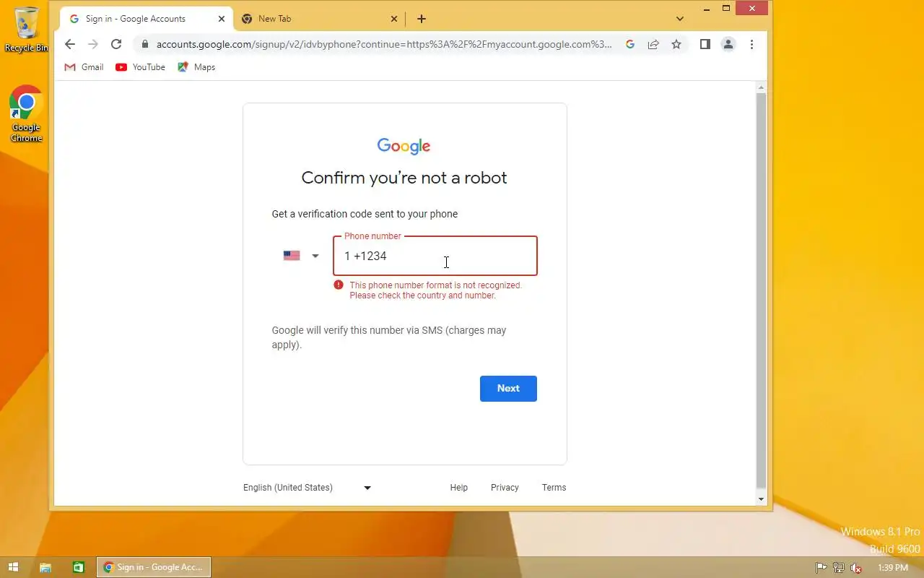This screenshot has height=578, width=924.
Task: Click the browser forward arrow
Action: 92,44
